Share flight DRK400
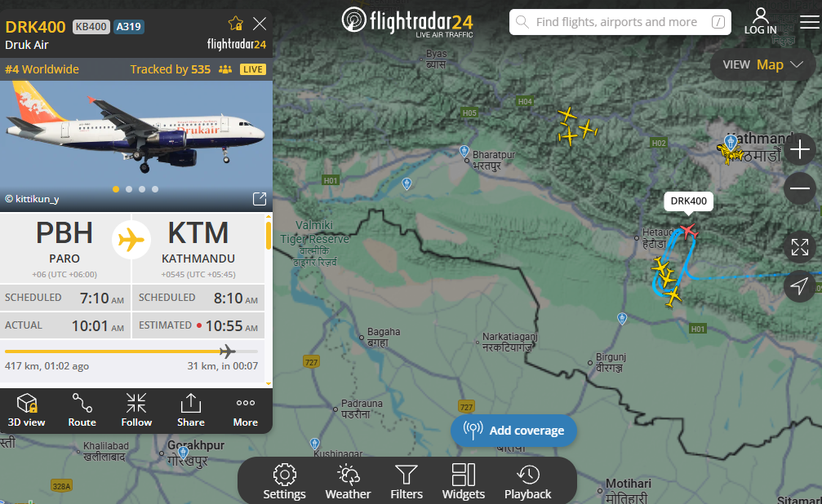The width and height of the screenshot is (822, 504). (191, 410)
